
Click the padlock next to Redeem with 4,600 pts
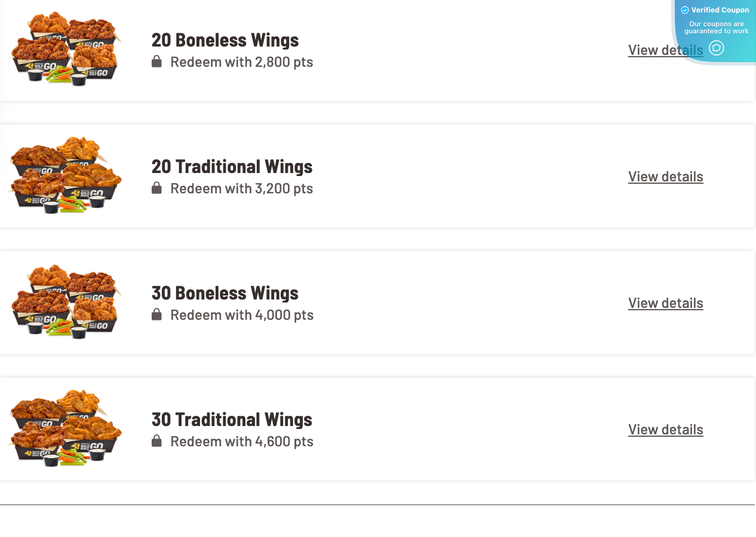tap(157, 441)
